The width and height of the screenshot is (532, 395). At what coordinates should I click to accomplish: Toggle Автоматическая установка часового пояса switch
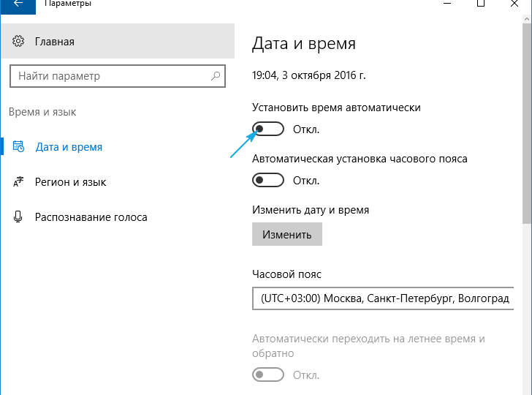(267, 180)
